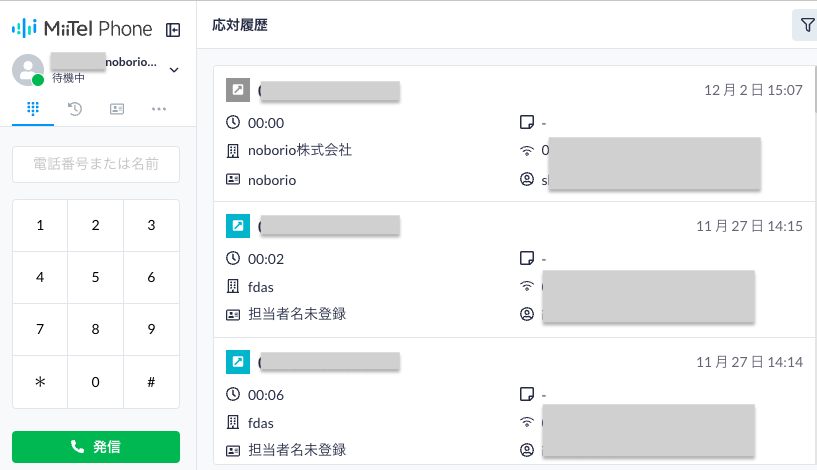Tap digit 5 on the keypad
This screenshot has width=817, height=470.
point(95,277)
